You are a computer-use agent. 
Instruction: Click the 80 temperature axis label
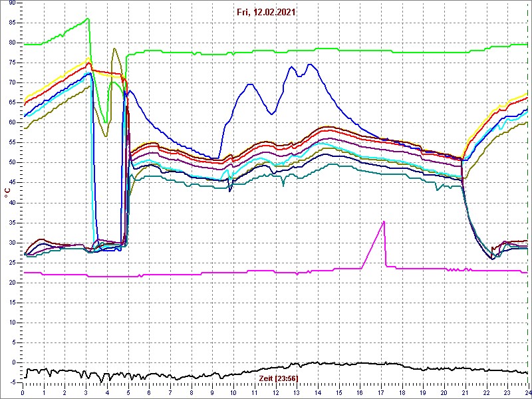12,43
